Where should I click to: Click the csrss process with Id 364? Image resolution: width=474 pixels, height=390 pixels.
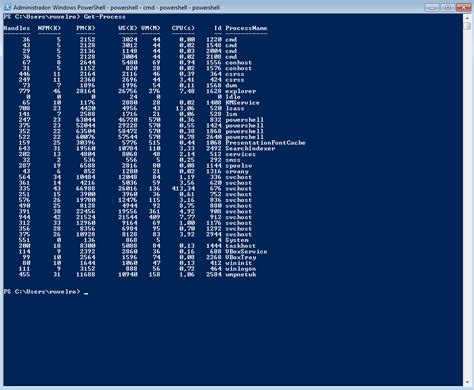point(235,74)
